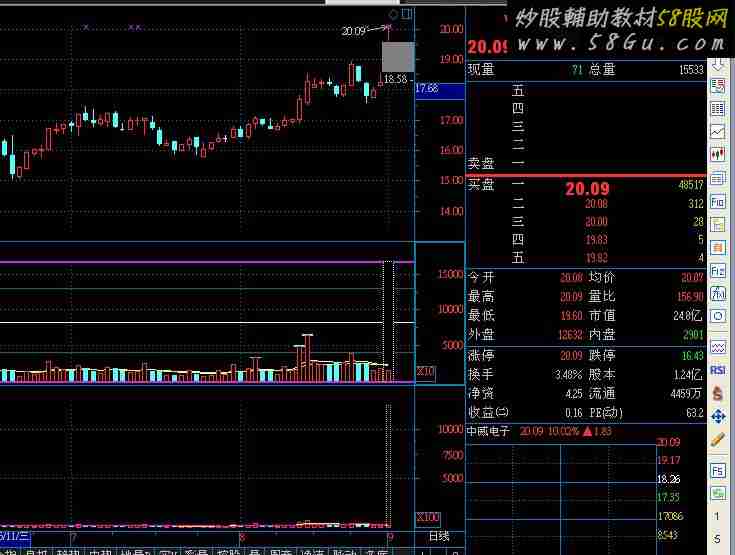Image resolution: width=735 pixels, height=555 pixels.
Task: Click the 内盘 value 2901
Action: tap(693, 335)
